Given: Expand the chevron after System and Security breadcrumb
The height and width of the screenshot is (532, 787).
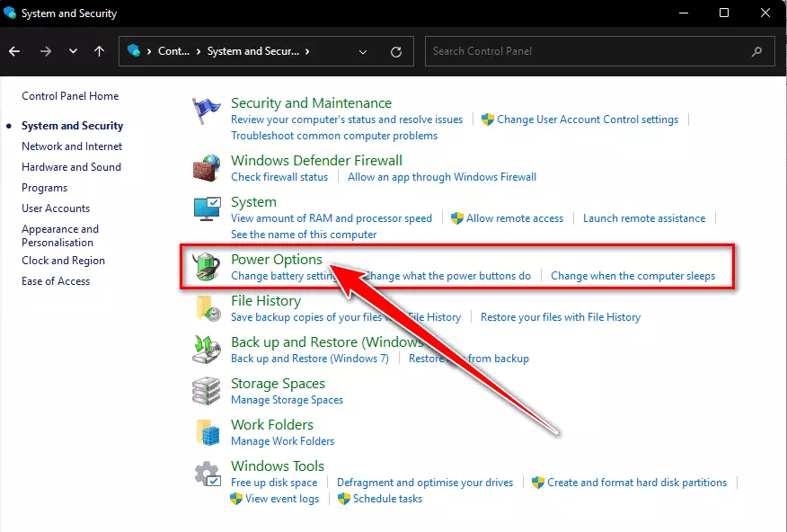Looking at the screenshot, I should pos(307,51).
